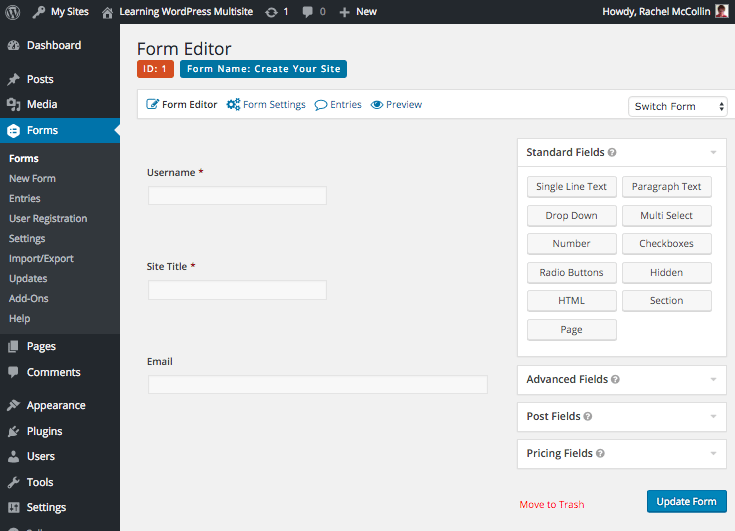Image resolution: width=735 pixels, height=531 pixels.
Task: Click the Tools wrench icon
Action: [x=14, y=482]
